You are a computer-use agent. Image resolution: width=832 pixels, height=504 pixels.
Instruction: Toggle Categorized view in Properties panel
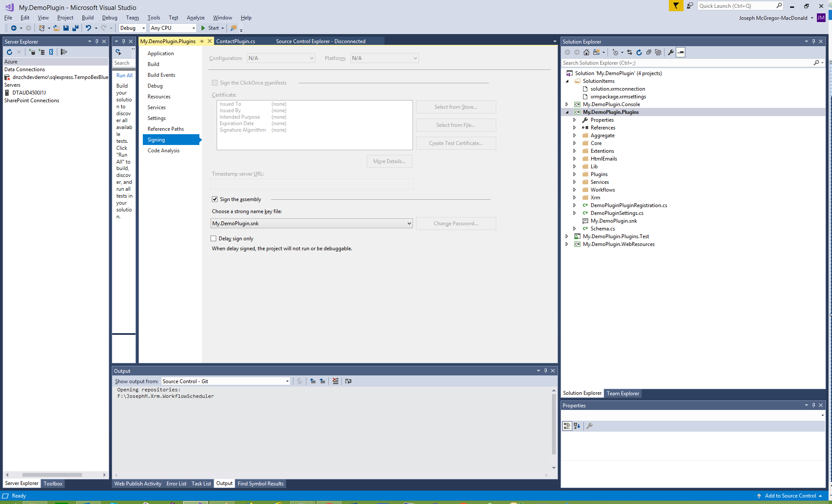click(x=567, y=426)
